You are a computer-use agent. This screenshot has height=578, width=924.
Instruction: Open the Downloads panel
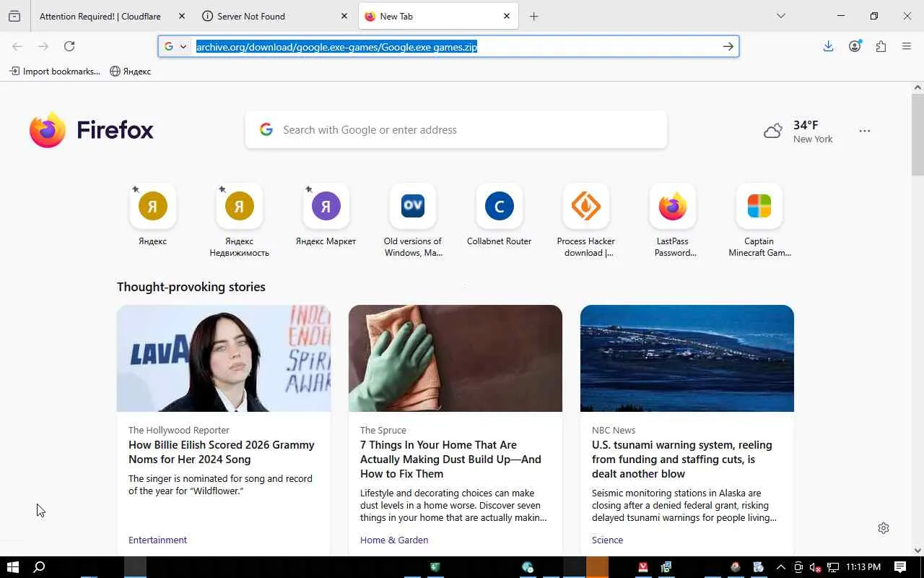[x=829, y=46]
